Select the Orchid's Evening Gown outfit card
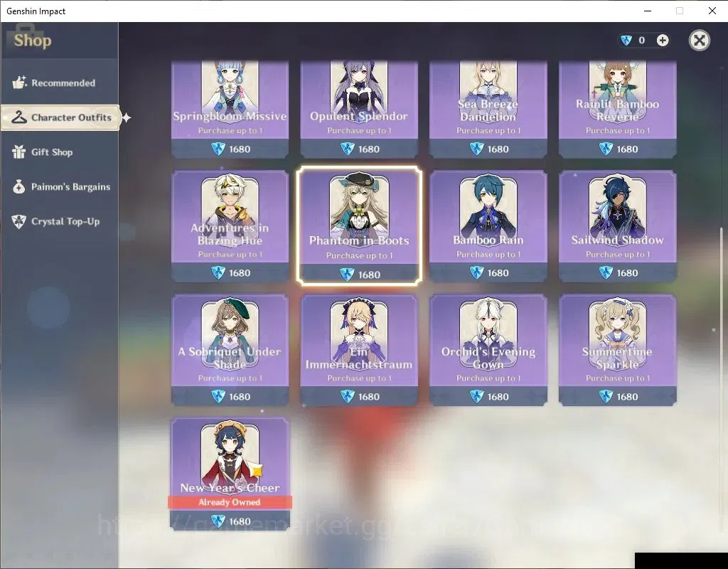 [488, 350]
